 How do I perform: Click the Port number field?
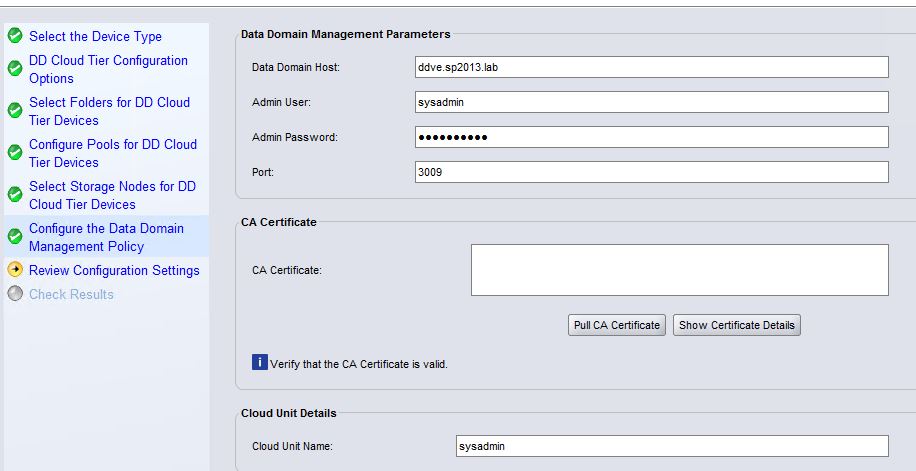651,172
